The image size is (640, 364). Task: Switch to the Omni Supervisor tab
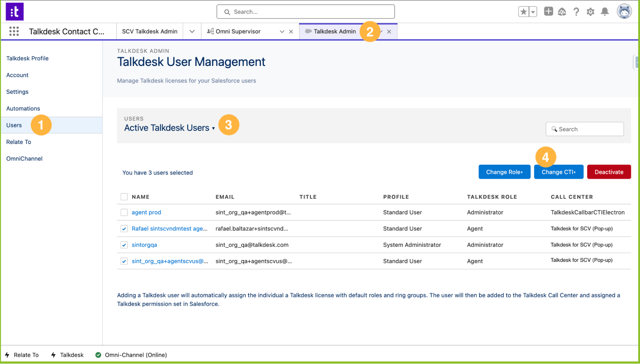238,31
